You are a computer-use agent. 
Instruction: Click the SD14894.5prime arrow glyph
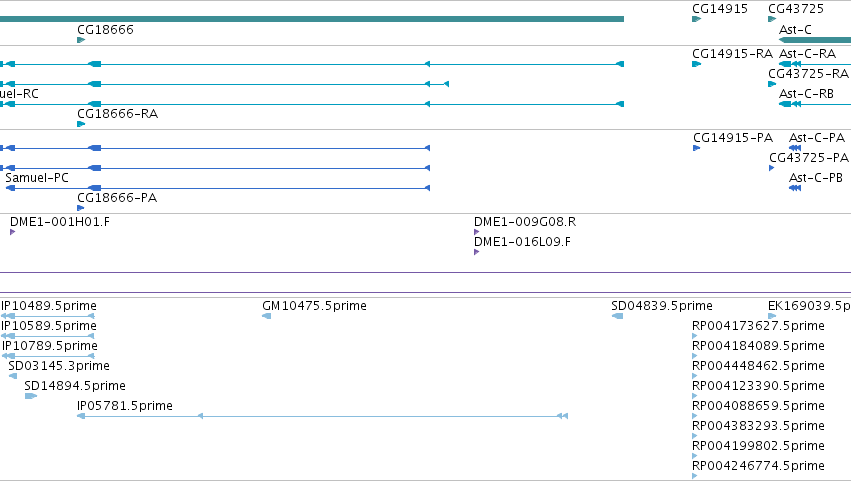click(31, 396)
